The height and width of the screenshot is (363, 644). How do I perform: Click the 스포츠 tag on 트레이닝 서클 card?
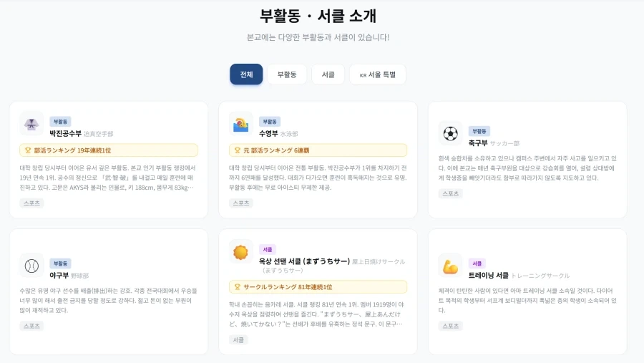coord(451,326)
